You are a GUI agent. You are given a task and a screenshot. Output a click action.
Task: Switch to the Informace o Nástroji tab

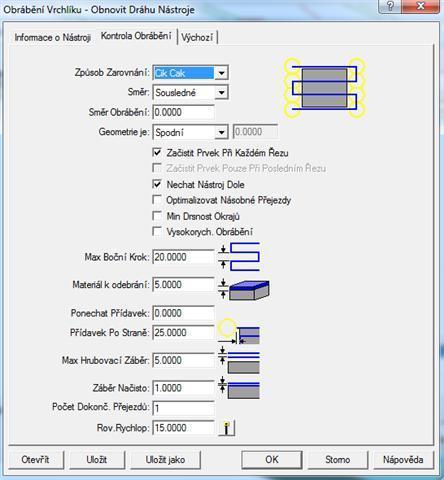52,37
